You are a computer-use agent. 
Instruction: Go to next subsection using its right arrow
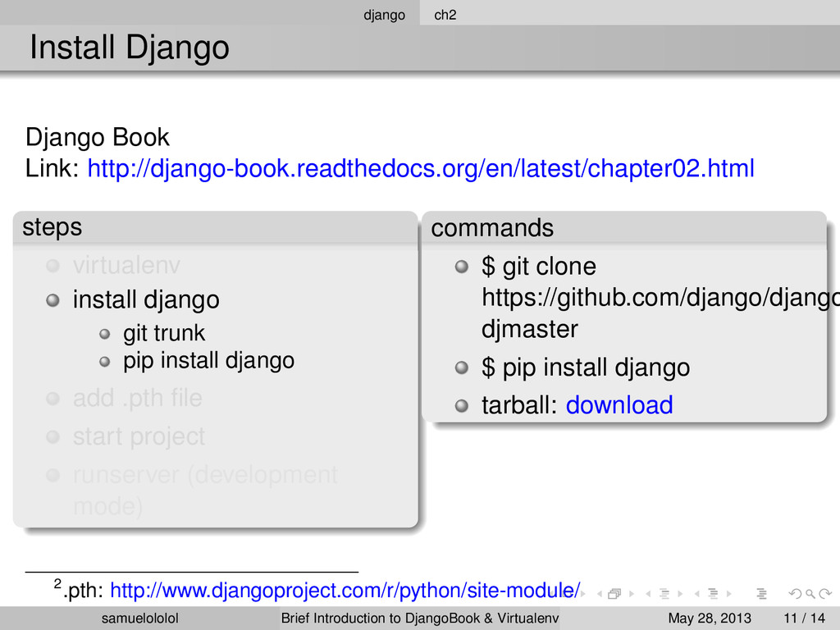click(680, 594)
